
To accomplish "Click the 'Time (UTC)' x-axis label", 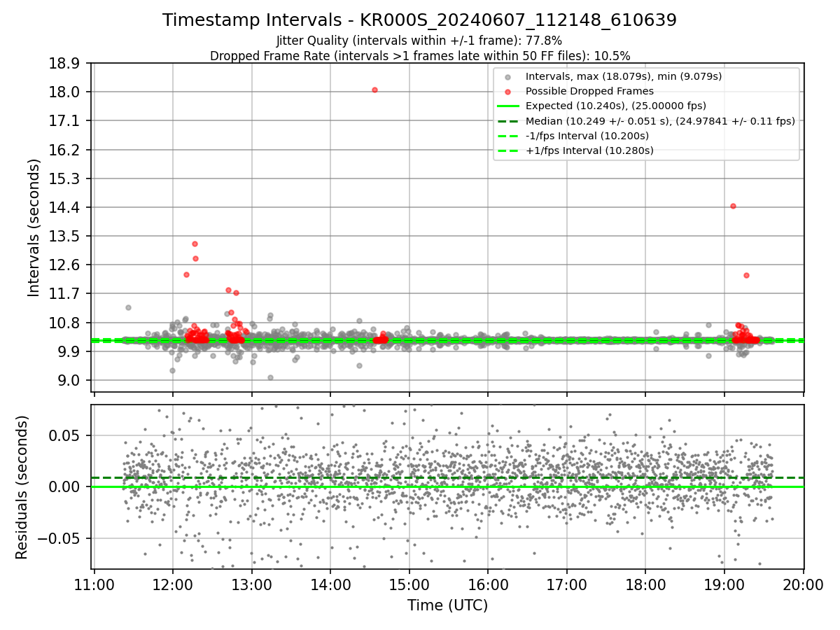I will click(x=448, y=605).
